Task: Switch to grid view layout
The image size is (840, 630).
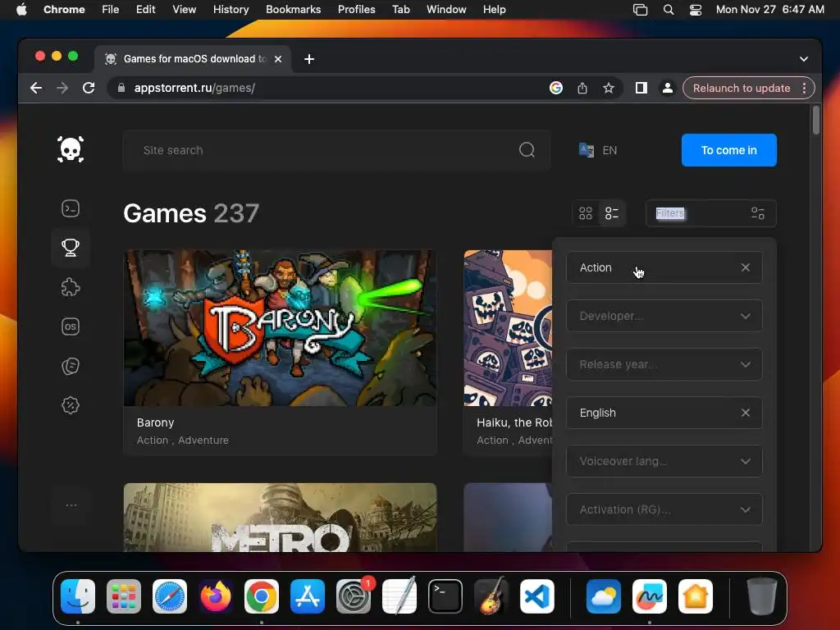Action: [x=586, y=213]
